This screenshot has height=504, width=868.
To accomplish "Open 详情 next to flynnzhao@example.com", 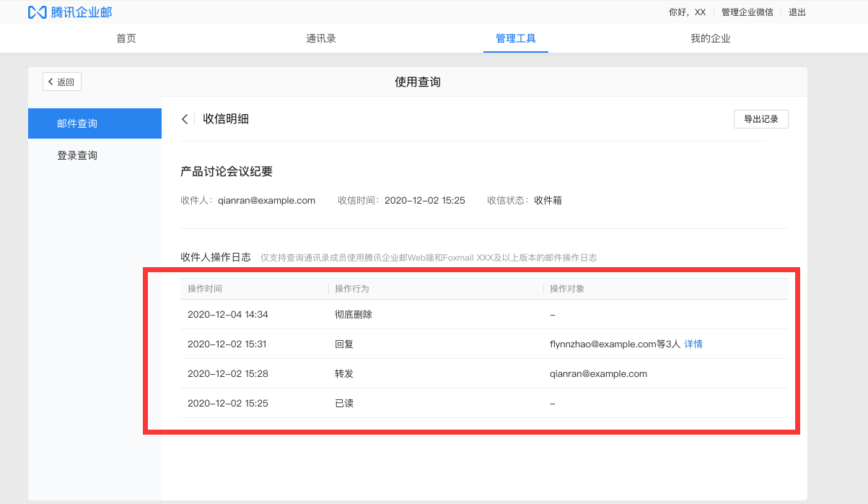I will coord(693,344).
